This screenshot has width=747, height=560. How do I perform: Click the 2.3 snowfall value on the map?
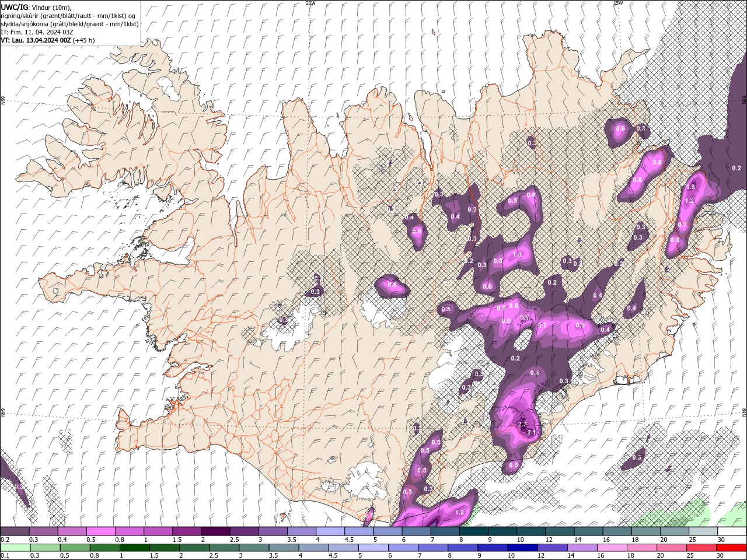[522, 424]
